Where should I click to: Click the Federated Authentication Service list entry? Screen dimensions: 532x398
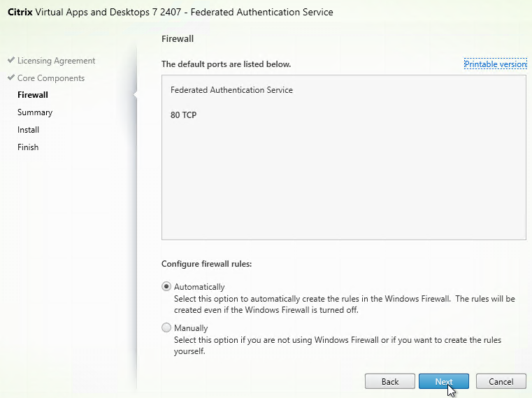pos(231,90)
